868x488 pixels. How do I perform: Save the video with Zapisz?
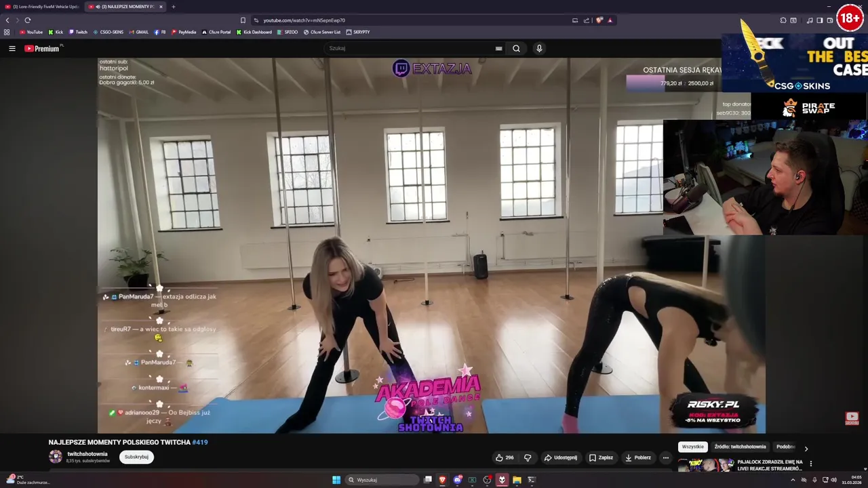tap(600, 457)
